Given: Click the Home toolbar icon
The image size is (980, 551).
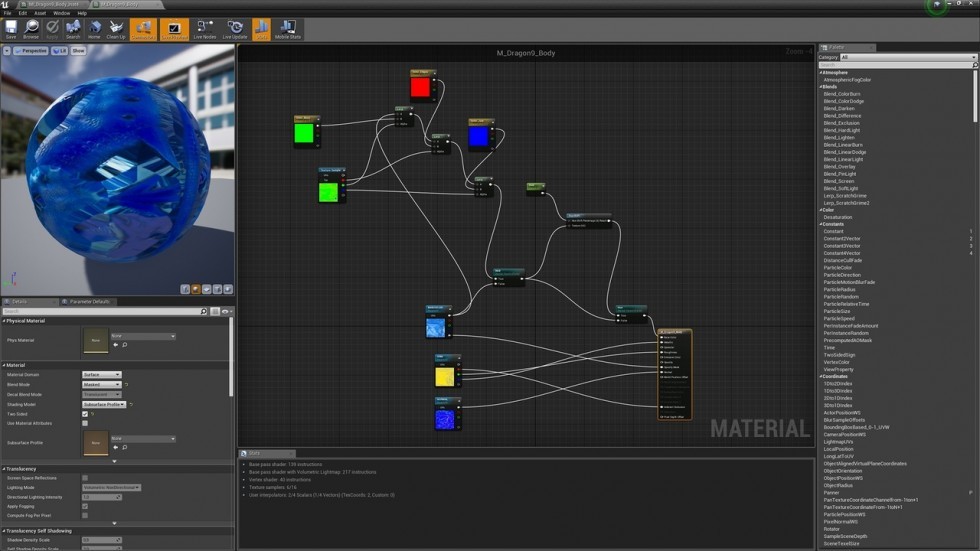Looking at the screenshot, I should 94,29.
